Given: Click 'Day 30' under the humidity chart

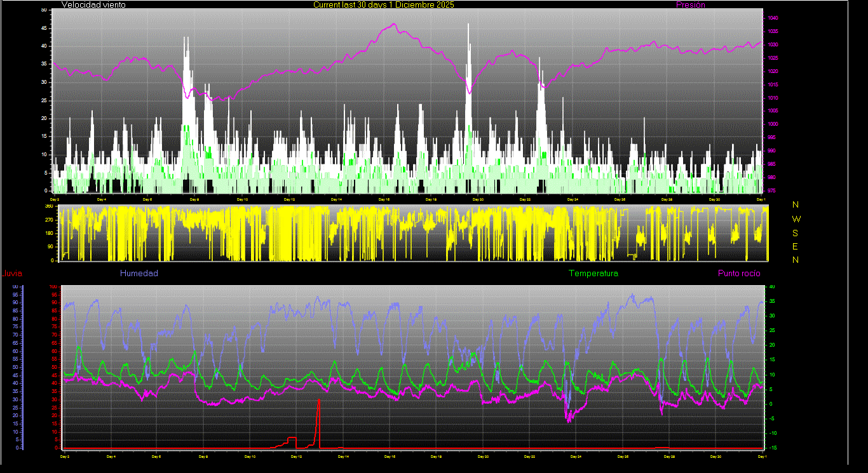Looking at the screenshot, I should pyautogui.click(x=716, y=456).
